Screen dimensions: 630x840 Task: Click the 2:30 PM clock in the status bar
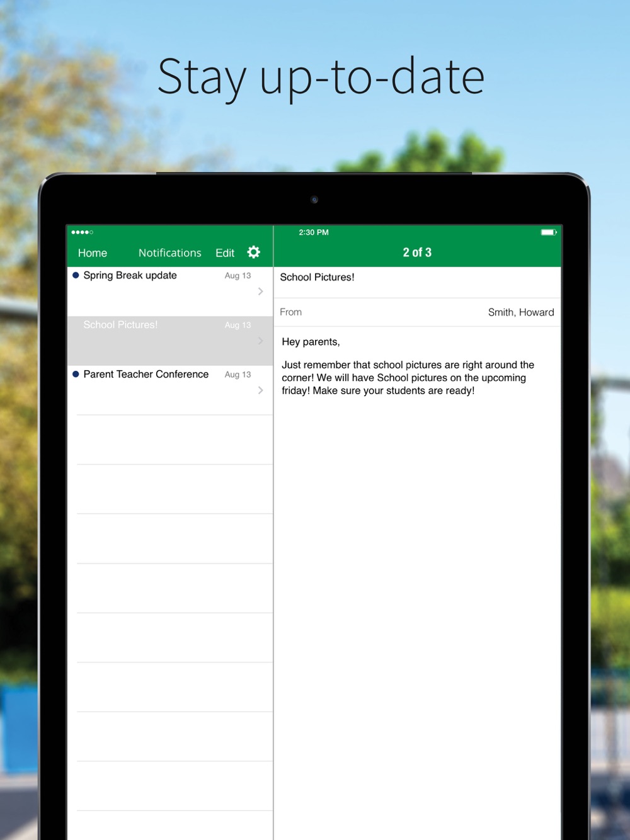pyautogui.click(x=314, y=232)
